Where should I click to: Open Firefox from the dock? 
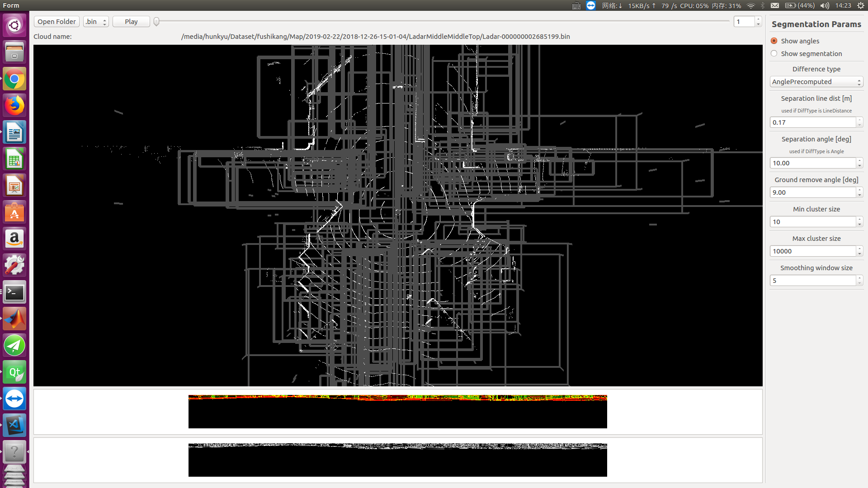click(x=14, y=105)
